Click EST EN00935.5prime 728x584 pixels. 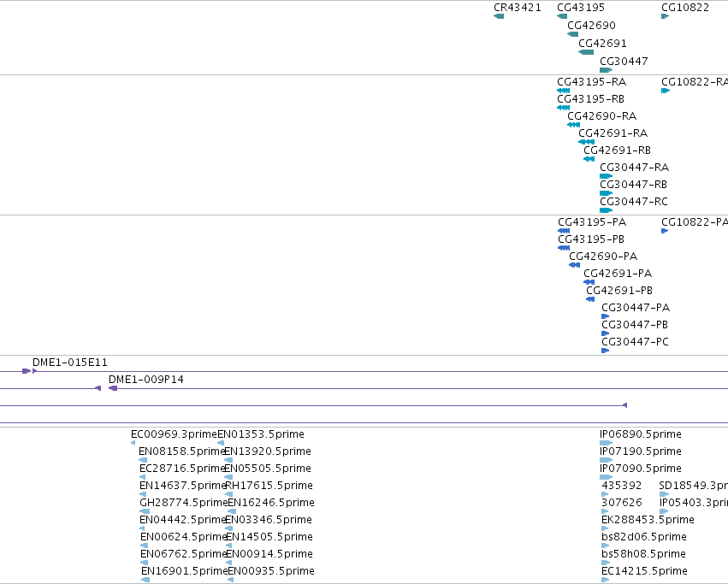click(271, 571)
